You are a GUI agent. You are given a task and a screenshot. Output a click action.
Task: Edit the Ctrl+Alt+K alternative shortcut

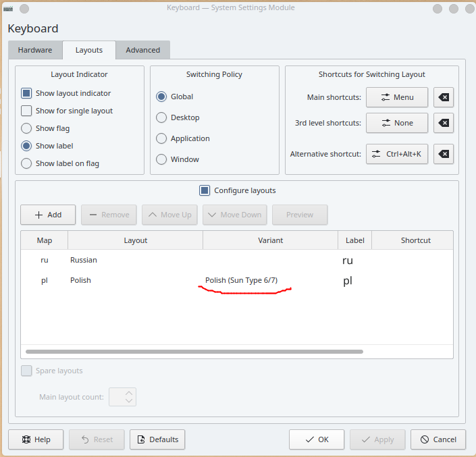point(397,154)
